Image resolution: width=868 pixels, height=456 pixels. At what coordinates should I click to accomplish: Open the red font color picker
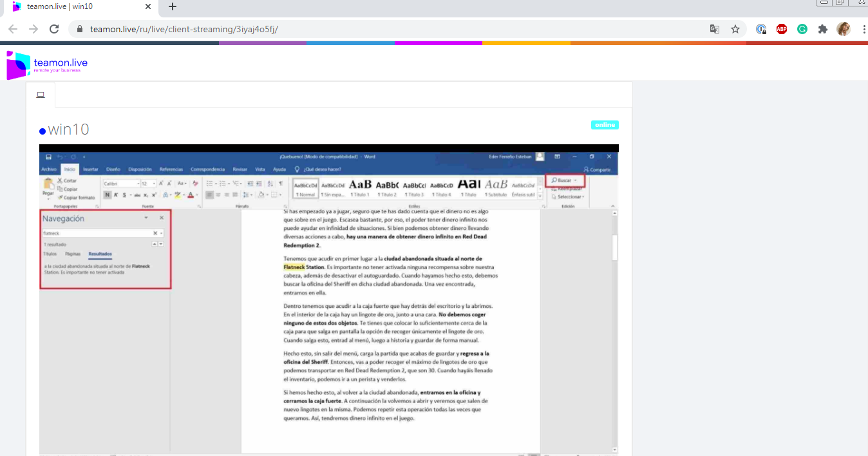[197, 195]
